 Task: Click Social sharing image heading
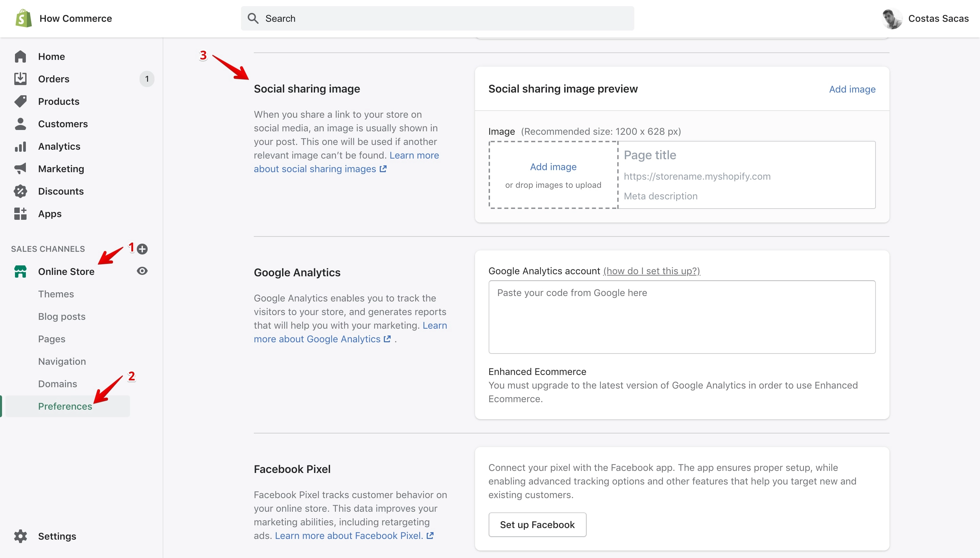pyautogui.click(x=307, y=89)
